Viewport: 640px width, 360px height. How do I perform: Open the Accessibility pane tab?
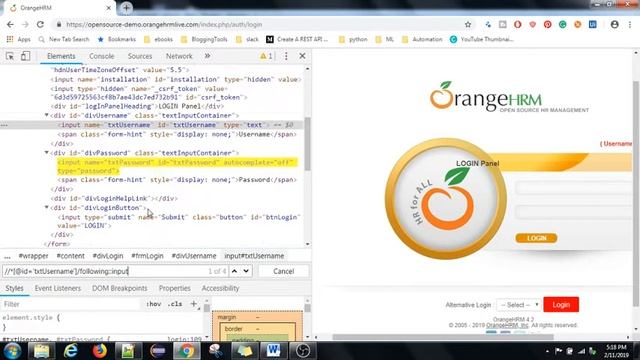(x=220, y=288)
